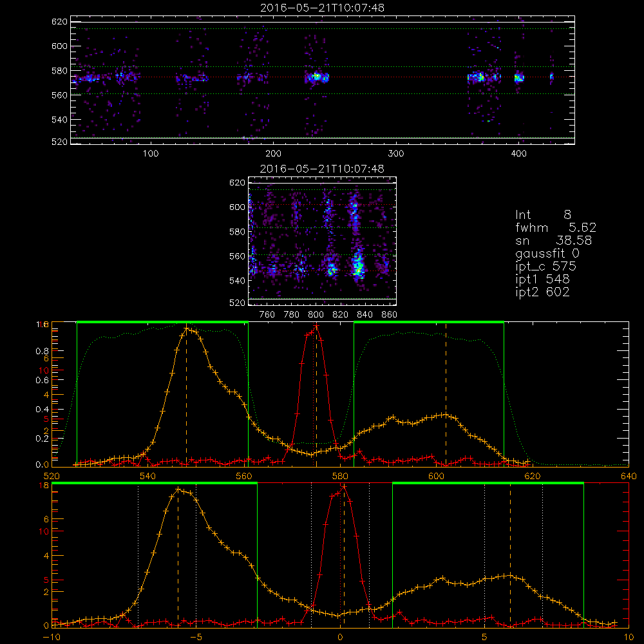Click the 'ipt1 548' label

542,279
